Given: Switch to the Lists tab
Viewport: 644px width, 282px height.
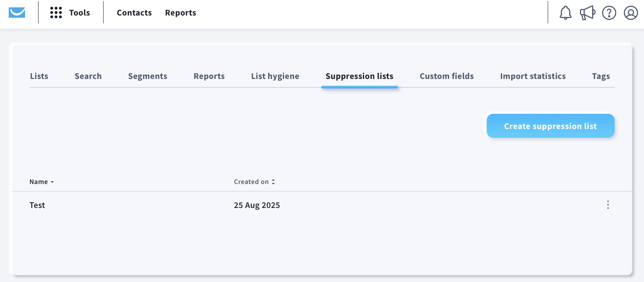Looking at the screenshot, I should click(x=39, y=76).
